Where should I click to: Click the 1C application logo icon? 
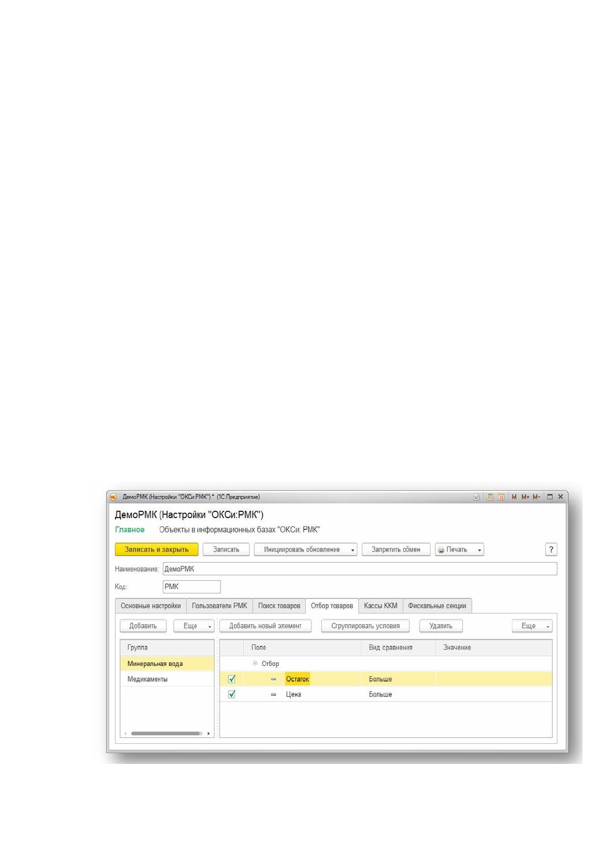(x=113, y=497)
